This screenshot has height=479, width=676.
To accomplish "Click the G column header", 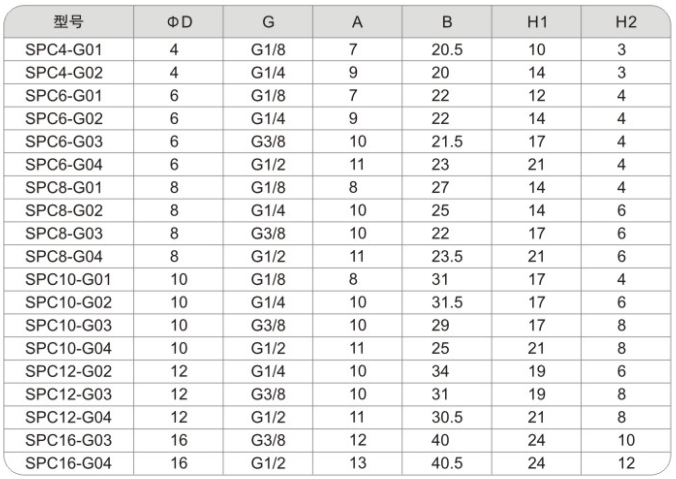I will point(268,22).
